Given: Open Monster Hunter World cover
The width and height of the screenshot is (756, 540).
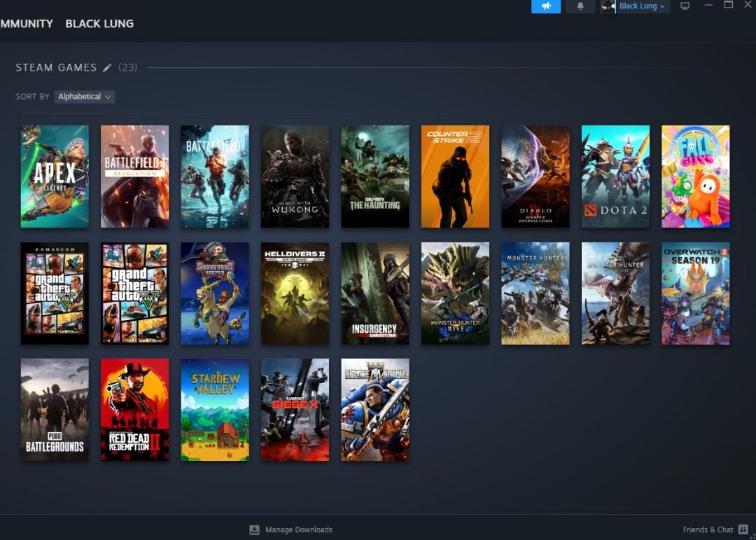Looking at the screenshot, I should pyautogui.click(x=615, y=293).
